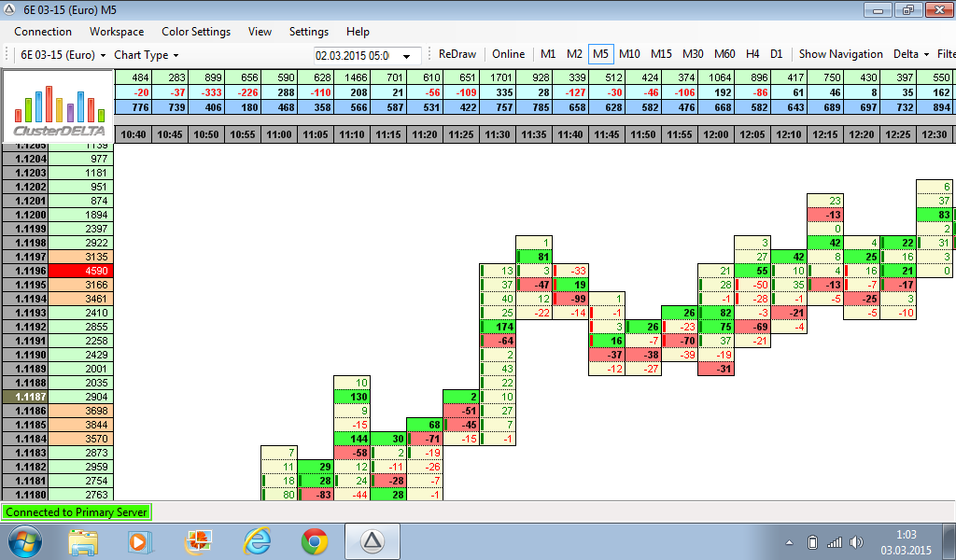The width and height of the screenshot is (956, 560).
Task: Select price level 1.1187 highlighted row
Action: coord(25,397)
